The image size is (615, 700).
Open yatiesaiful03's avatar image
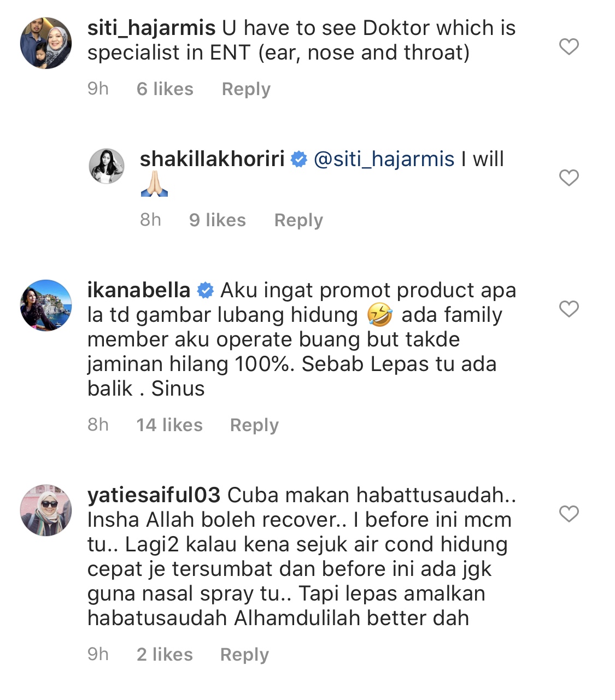(46, 510)
